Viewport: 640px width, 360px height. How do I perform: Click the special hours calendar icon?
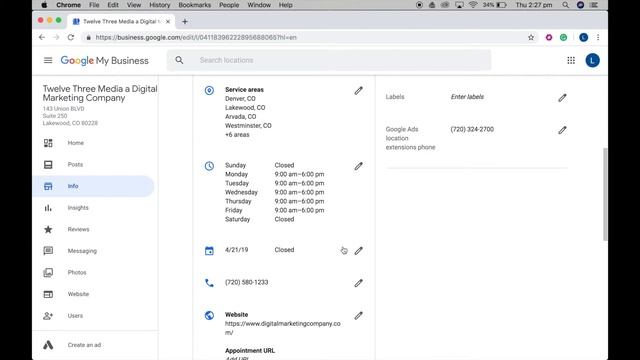pyautogui.click(x=209, y=251)
